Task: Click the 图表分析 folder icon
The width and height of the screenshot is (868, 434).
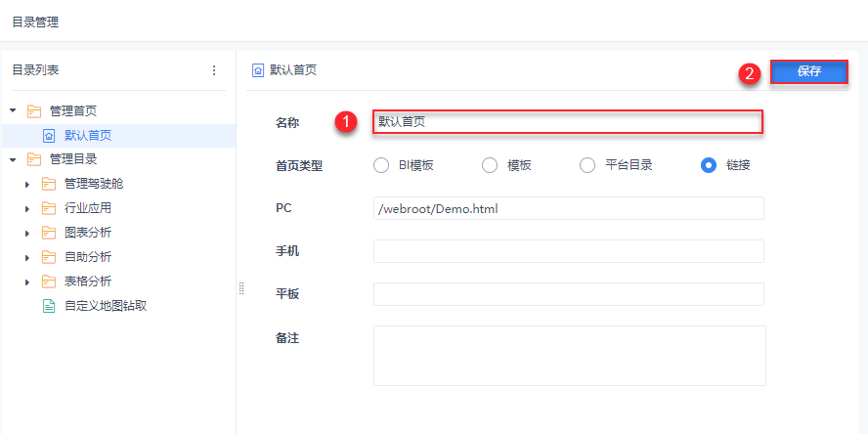Action: [x=49, y=233]
